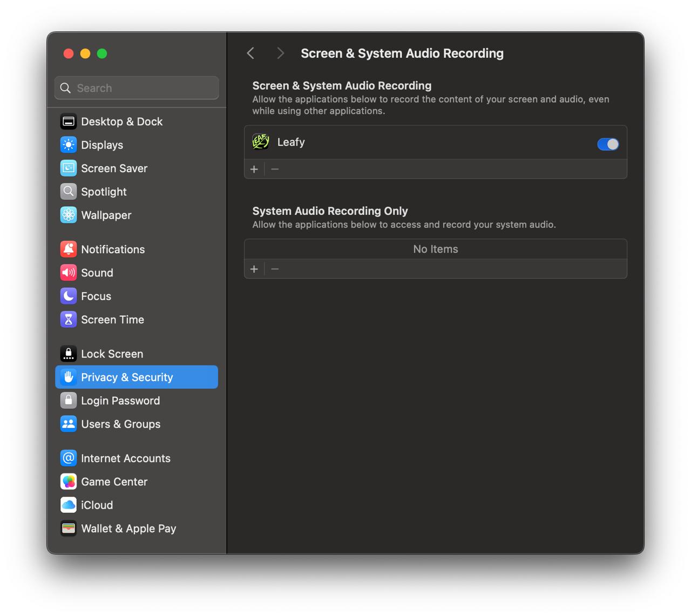Click the Users & Groups people icon
This screenshot has width=691, height=616.
(69, 424)
